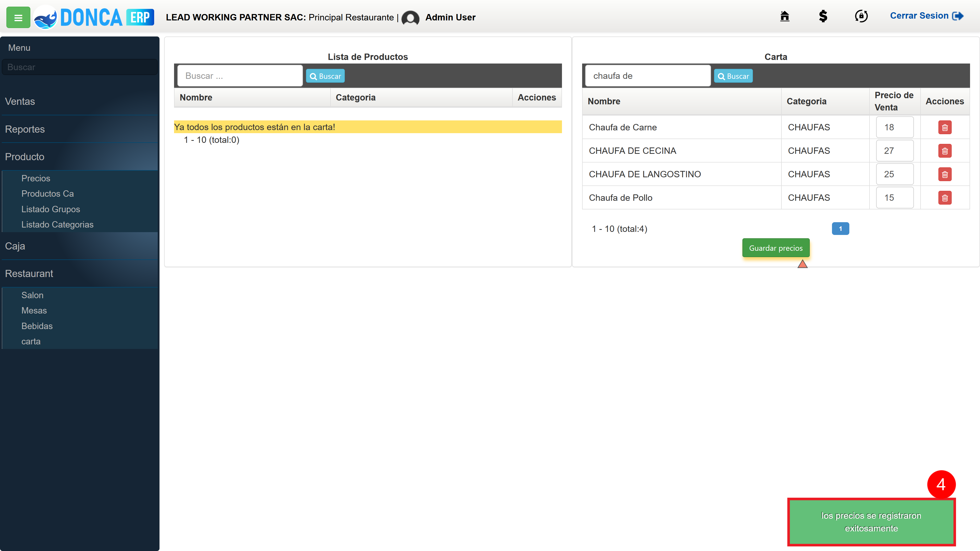Toggle the green hamburger menu button
Viewport: 980px width, 551px height.
coord(18,18)
